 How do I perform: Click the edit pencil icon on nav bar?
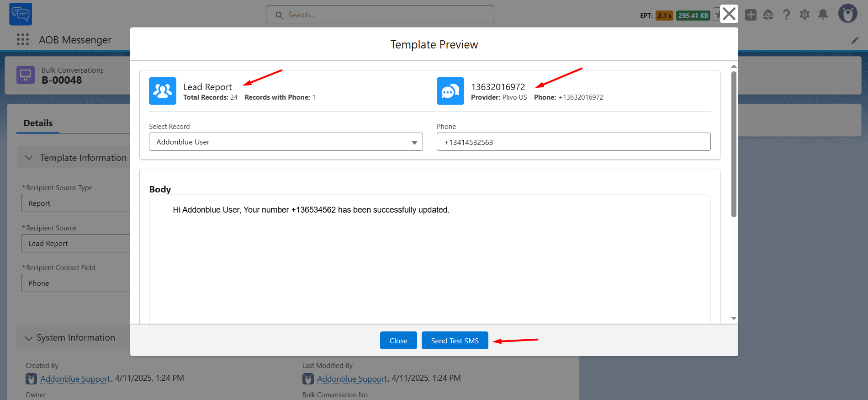click(855, 41)
